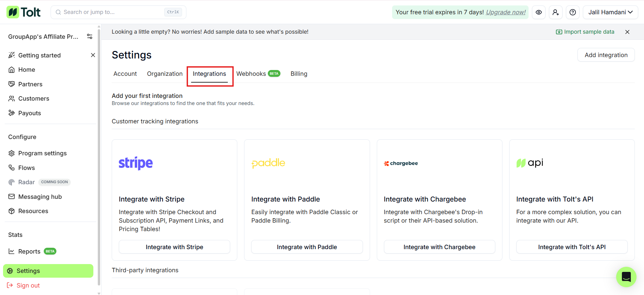
Task: Click the 'Integrate with Paddle' card title
Action: pos(286,199)
